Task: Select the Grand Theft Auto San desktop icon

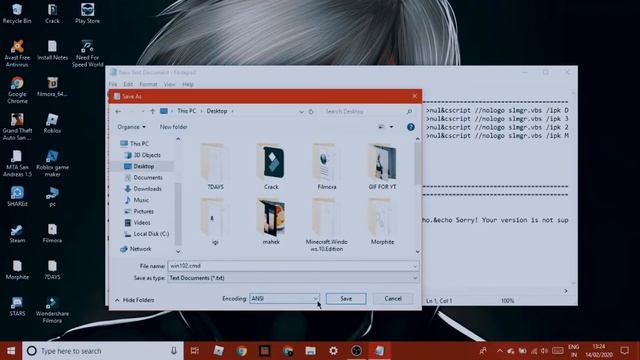Action: click(x=17, y=127)
